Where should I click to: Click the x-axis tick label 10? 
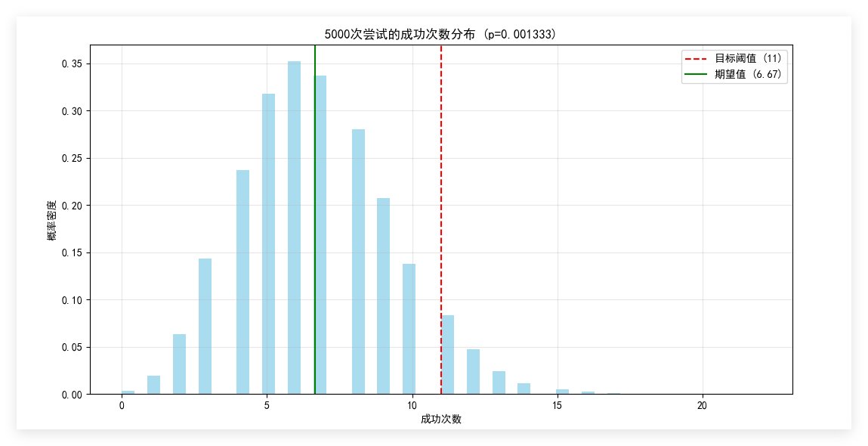412,405
